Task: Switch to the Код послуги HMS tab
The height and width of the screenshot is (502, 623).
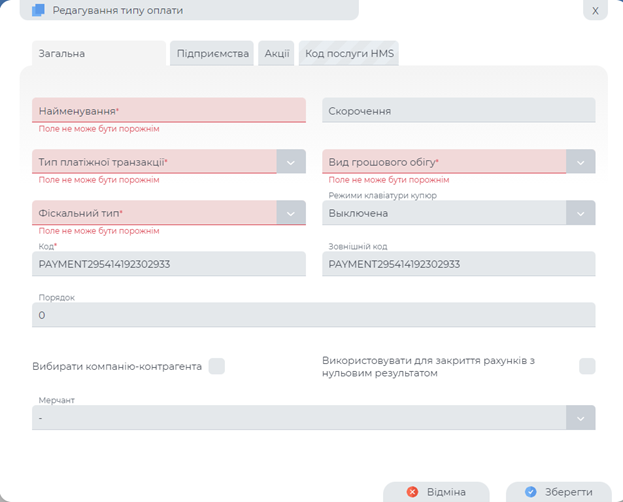Action: pyautogui.click(x=348, y=53)
